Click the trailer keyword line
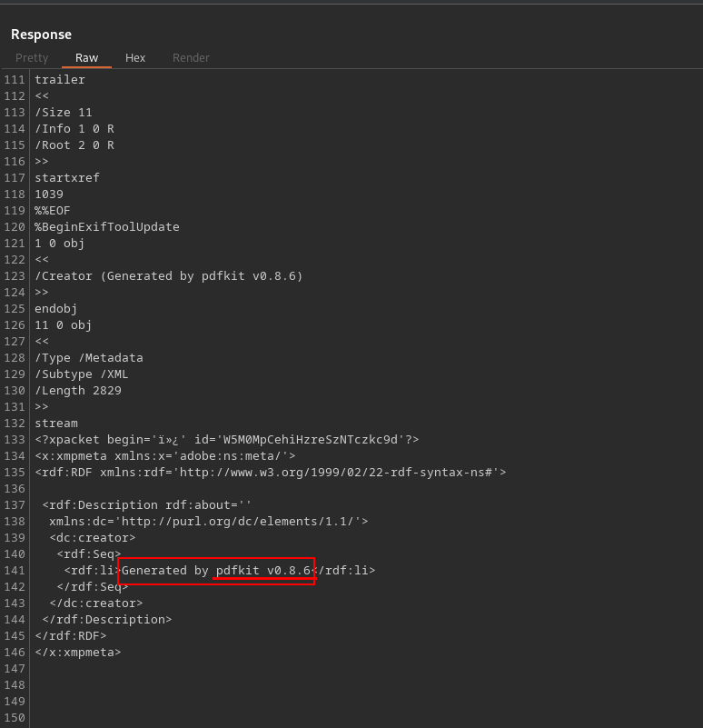703x728 pixels. coord(60,80)
